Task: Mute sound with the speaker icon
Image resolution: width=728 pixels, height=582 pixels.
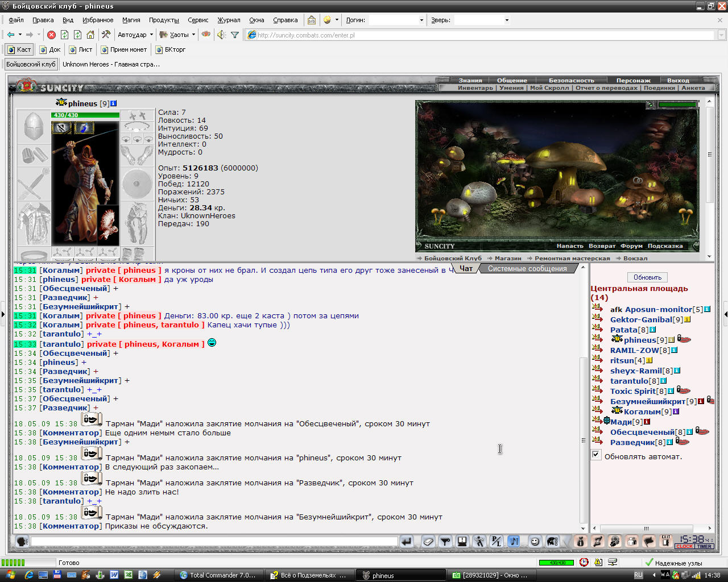Action: pos(221,35)
